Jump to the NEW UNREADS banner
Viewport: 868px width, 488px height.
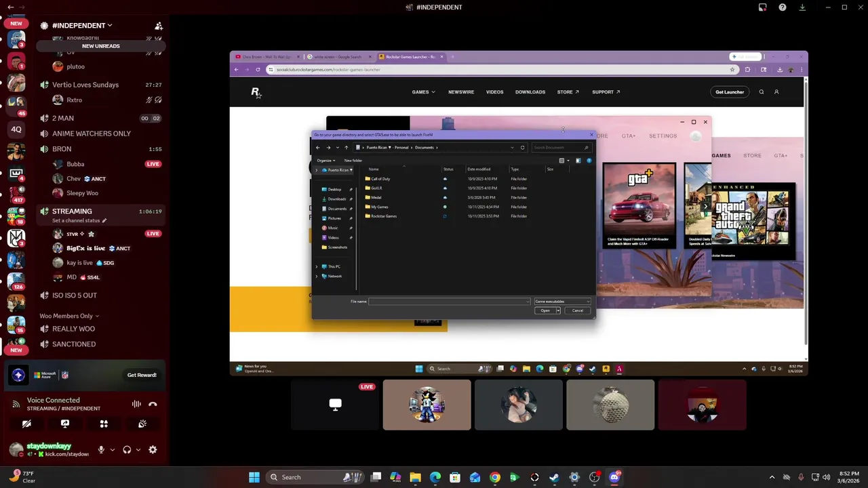(x=101, y=46)
